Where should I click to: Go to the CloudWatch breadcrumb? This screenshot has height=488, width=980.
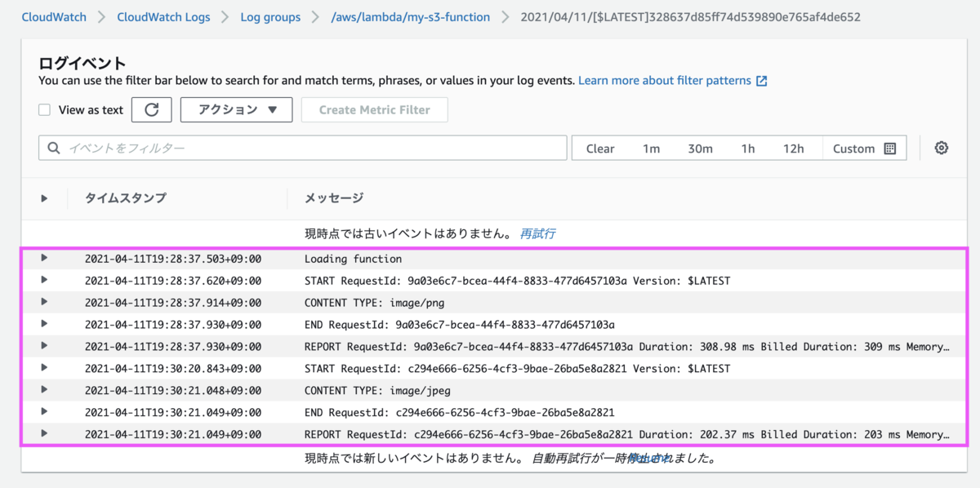[x=53, y=16]
